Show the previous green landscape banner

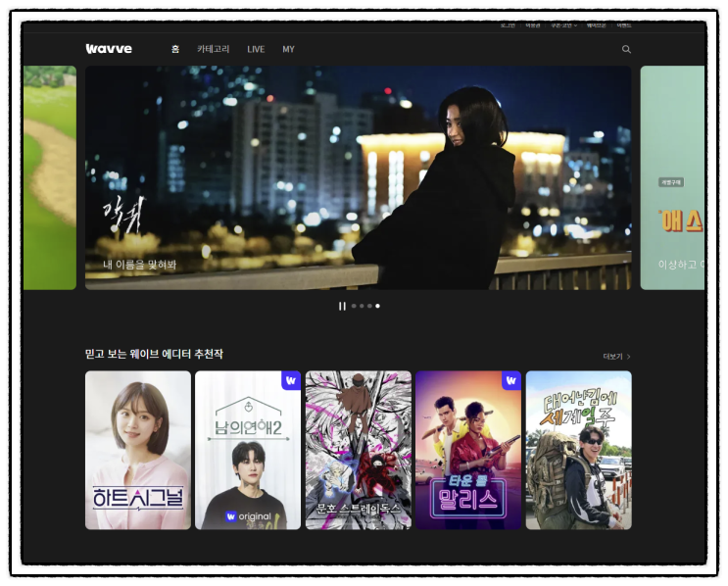(50, 177)
